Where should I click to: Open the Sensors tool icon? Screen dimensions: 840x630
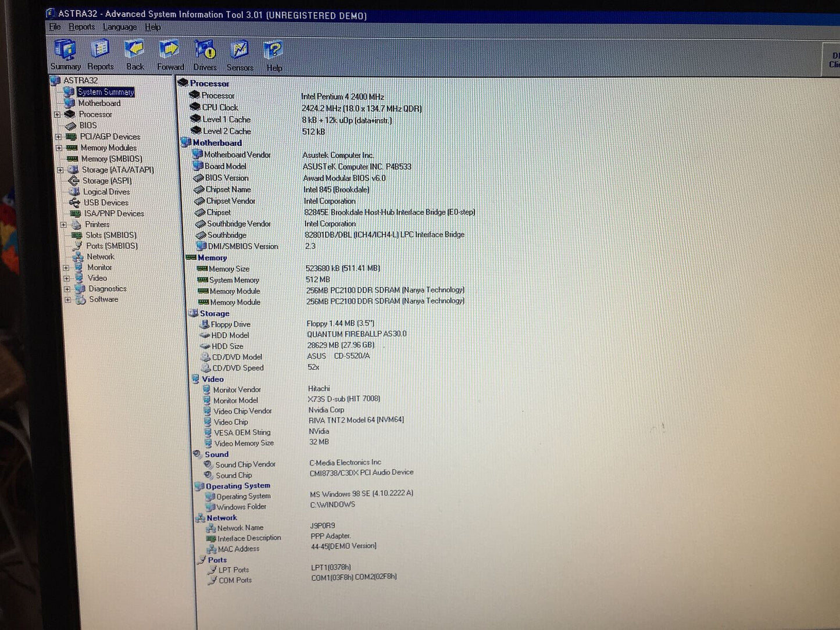coord(240,51)
